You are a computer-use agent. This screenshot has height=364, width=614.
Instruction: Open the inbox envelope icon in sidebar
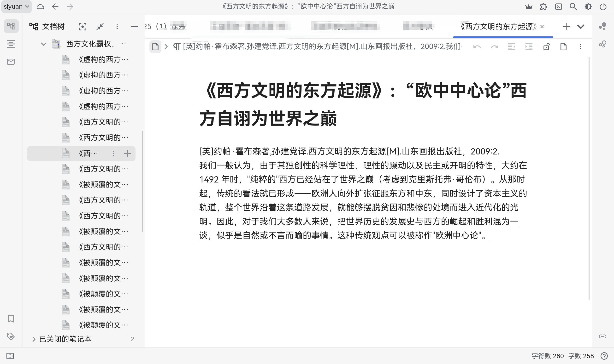(11, 62)
